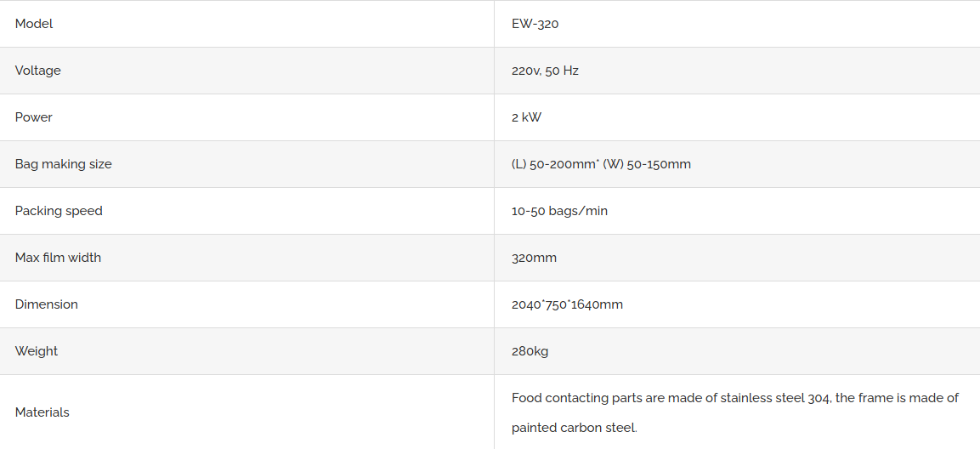
Task: Click the 220v, 50 Hz value
Action: coord(545,71)
